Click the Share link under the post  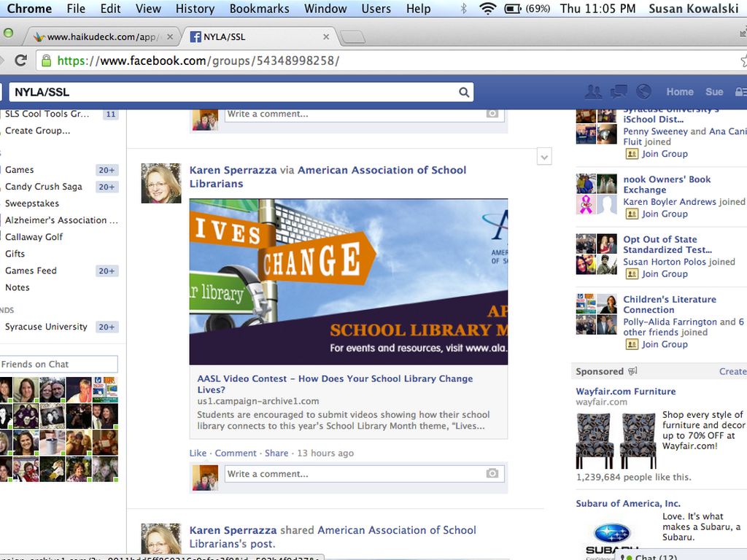(x=276, y=453)
